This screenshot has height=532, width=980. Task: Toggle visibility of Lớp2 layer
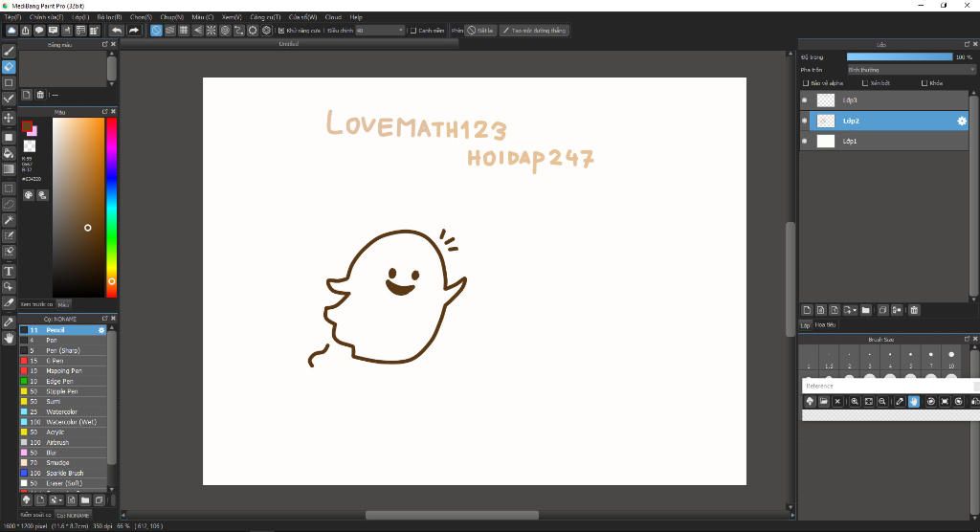[x=804, y=121]
